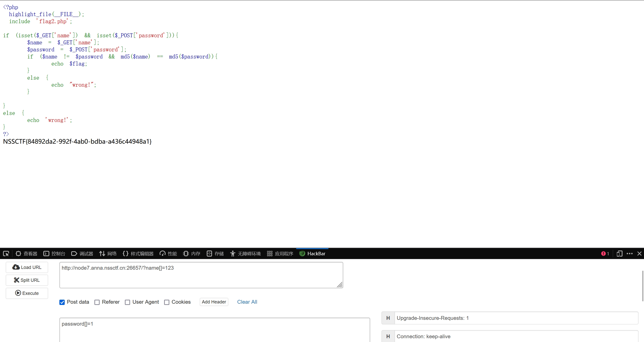Click the Add Header button

[214, 302]
